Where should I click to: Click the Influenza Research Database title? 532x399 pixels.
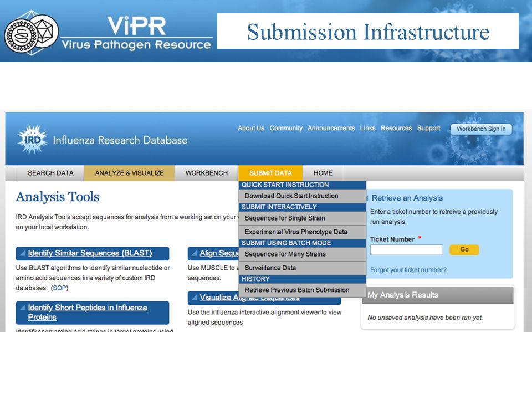coord(120,140)
